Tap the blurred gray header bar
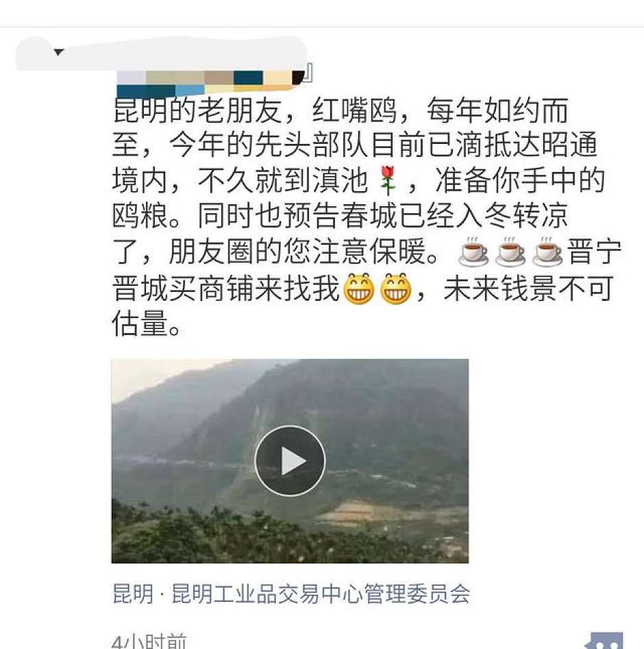Image resolution: width=644 pixels, height=649 pixels. pyautogui.click(x=162, y=53)
